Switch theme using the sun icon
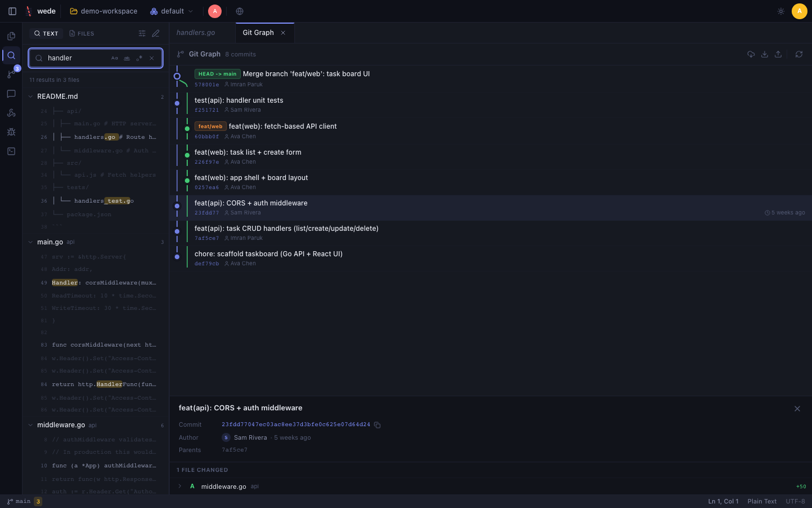Viewport: 812px width, 508px height. (x=781, y=11)
